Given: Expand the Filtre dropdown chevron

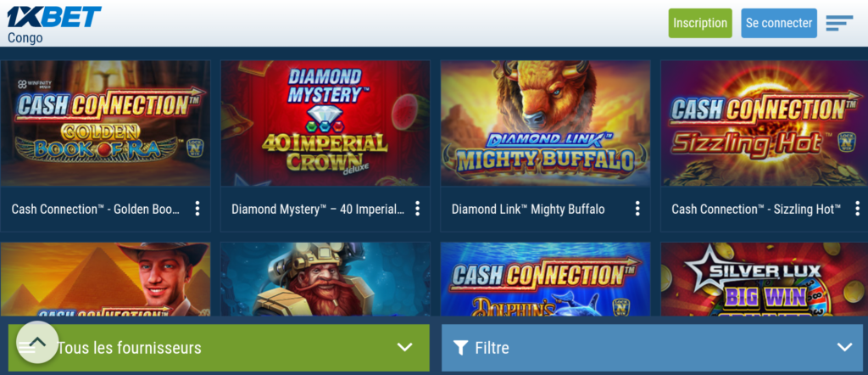Looking at the screenshot, I should point(844,348).
